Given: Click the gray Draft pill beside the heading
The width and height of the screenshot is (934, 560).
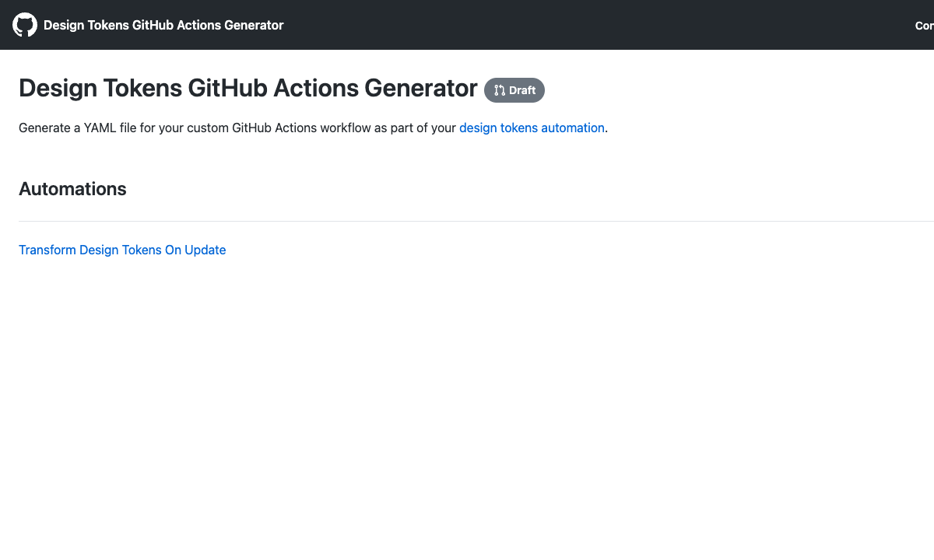Looking at the screenshot, I should pos(514,90).
